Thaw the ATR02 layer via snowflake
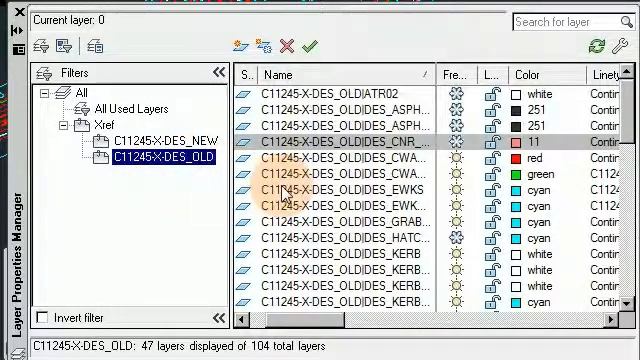The width and height of the screenshot is (640, 360). (456, 94)
